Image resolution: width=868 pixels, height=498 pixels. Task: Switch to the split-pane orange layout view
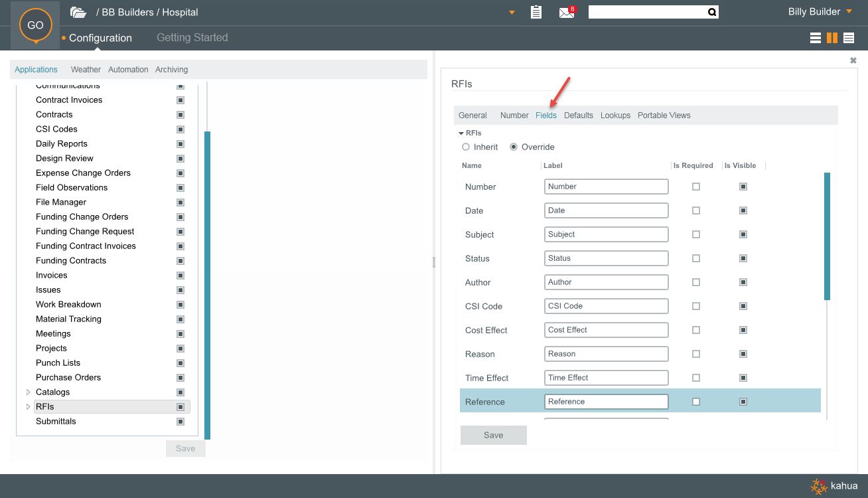pos(832,38)
